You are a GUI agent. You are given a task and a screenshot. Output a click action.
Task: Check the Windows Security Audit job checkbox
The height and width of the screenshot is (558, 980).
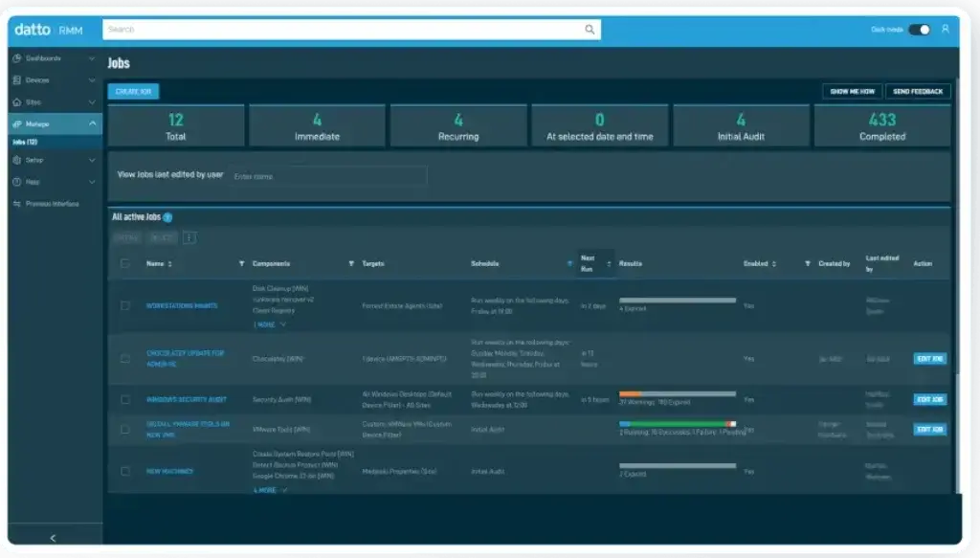pos(125,399)
